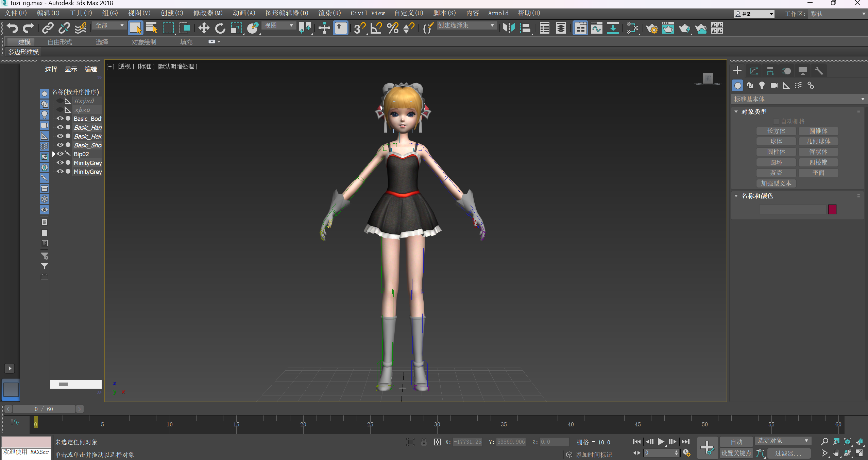This screenshot has width=868, height=460.
Task: Click the Play Animation button
Action: click(661, 442)
